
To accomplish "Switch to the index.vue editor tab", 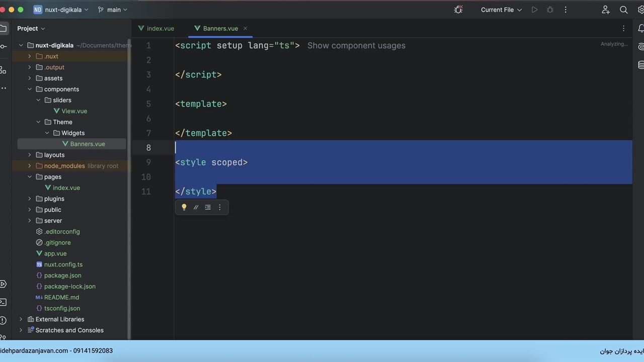I will point(156,28).
